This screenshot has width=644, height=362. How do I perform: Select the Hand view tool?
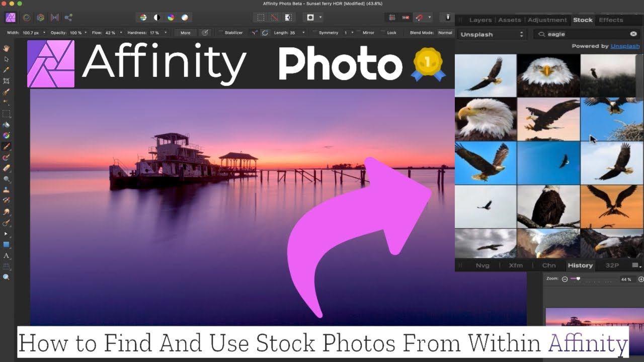click(x=7, y=48)
